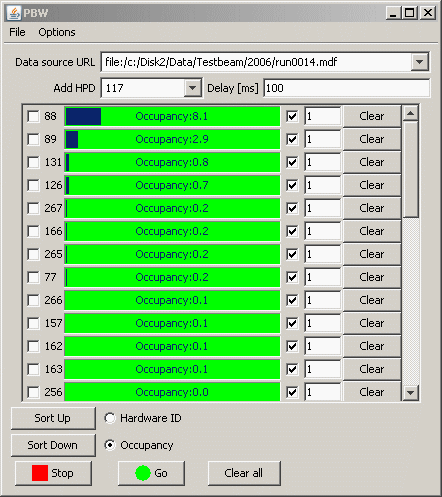
Task: Click Sort Down button
Action: 53,445
